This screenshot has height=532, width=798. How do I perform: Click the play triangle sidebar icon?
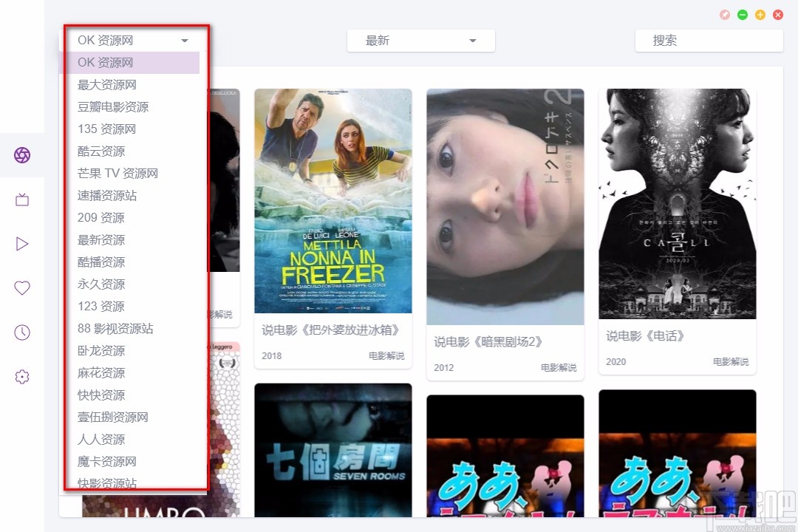[22, 244]
